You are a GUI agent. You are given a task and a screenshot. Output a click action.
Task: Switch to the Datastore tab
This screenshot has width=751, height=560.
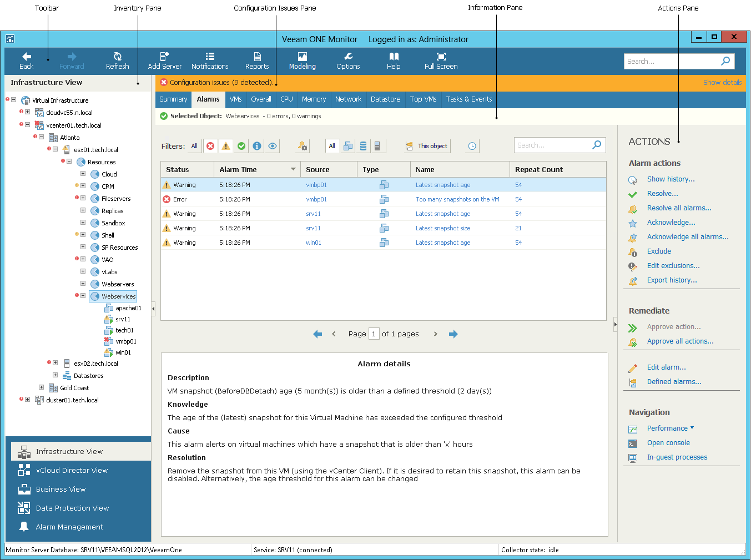click(385, 99)
